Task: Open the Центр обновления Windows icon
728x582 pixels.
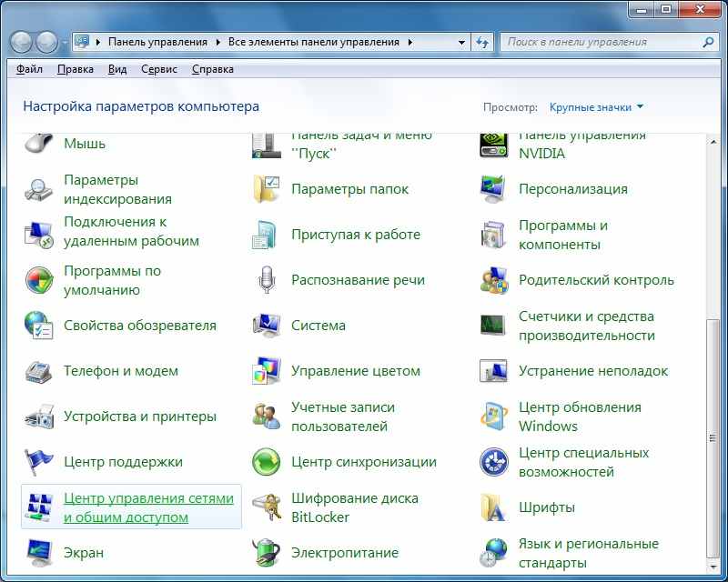Action: (x=493, y=416)
